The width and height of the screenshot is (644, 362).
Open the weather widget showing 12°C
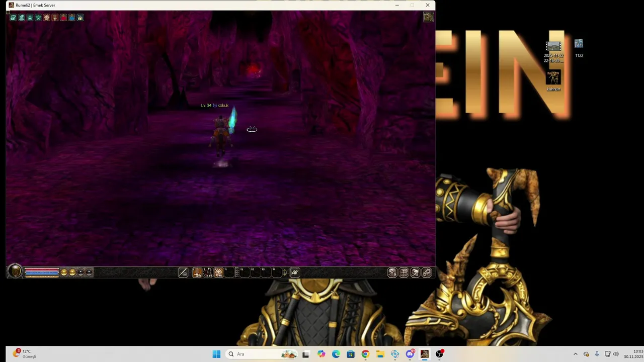25,354
